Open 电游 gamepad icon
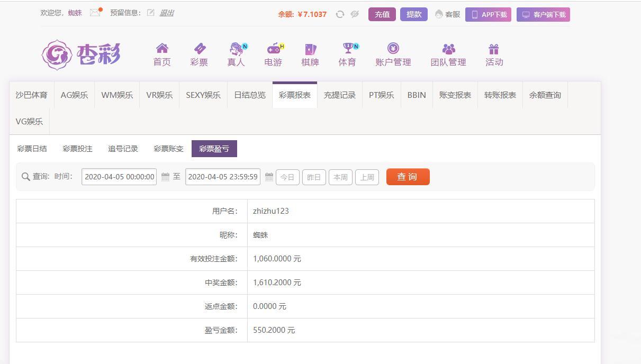This screenshot has height=364, width=641. 274,49
